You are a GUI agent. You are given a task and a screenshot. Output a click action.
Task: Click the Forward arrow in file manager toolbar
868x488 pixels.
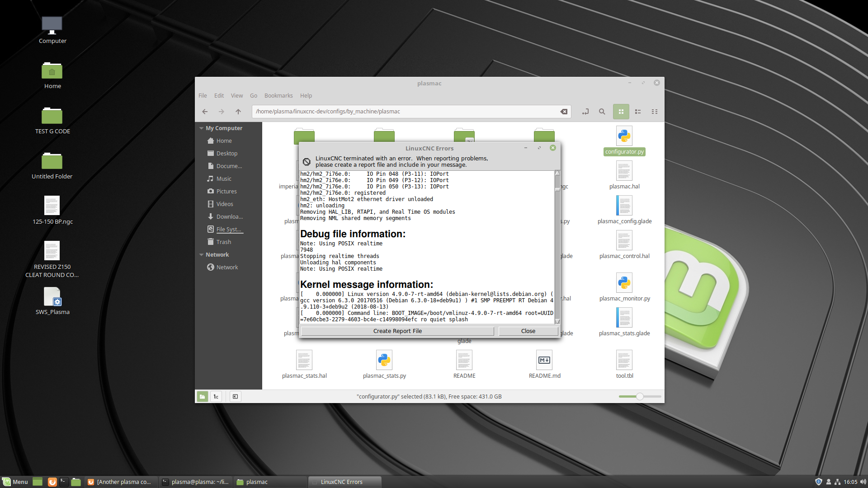(x=222, y=112)
